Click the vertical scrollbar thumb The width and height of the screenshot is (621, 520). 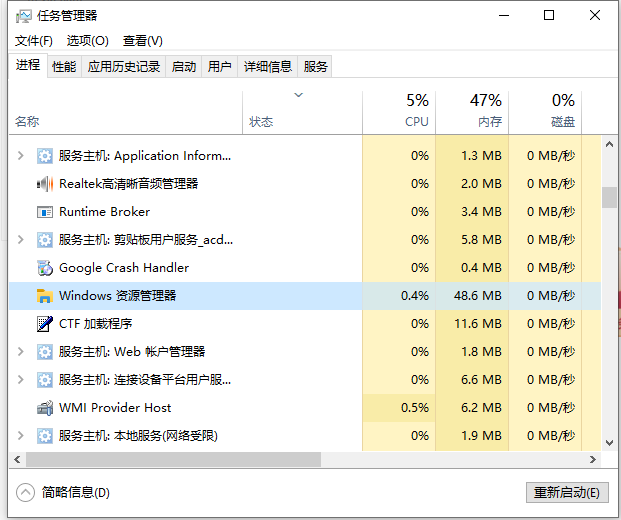point(609,197)
